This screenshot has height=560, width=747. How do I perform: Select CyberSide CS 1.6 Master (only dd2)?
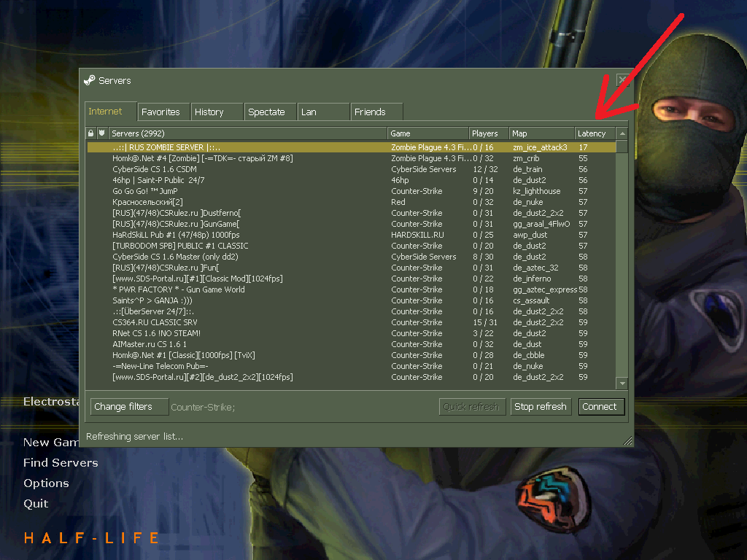click(352, 257)
